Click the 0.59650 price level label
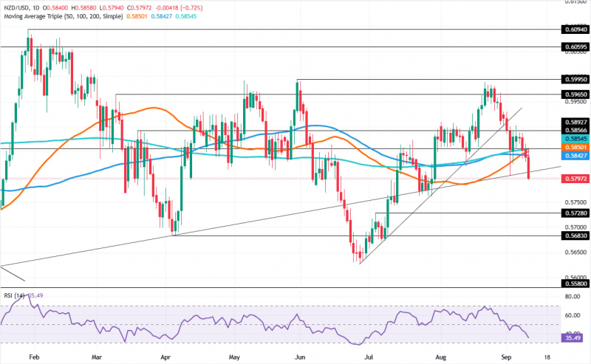Screen dimensions: 591x364 click(x=575, y=95)
